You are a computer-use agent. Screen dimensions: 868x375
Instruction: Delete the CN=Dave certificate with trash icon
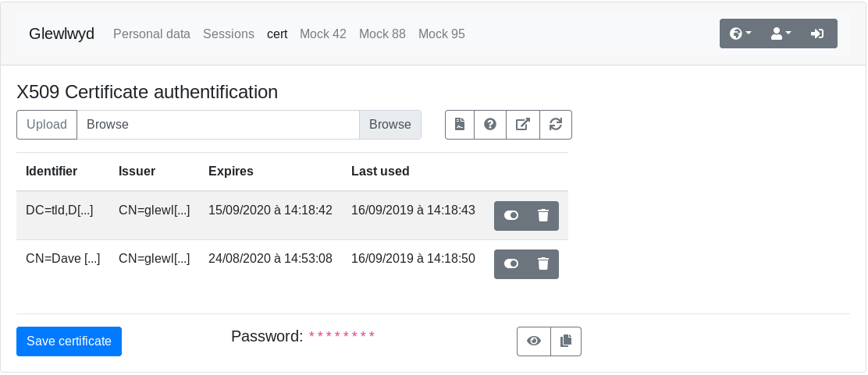click(543, 264)
